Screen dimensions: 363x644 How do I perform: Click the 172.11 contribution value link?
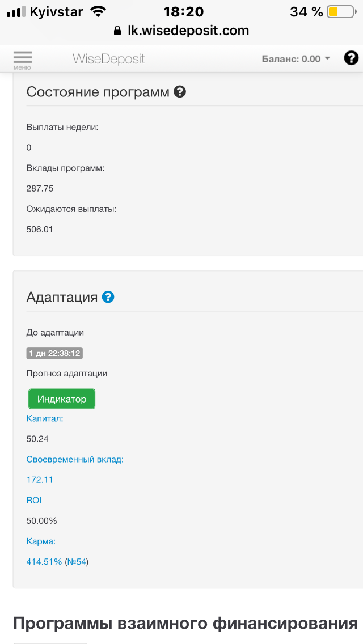40,480
